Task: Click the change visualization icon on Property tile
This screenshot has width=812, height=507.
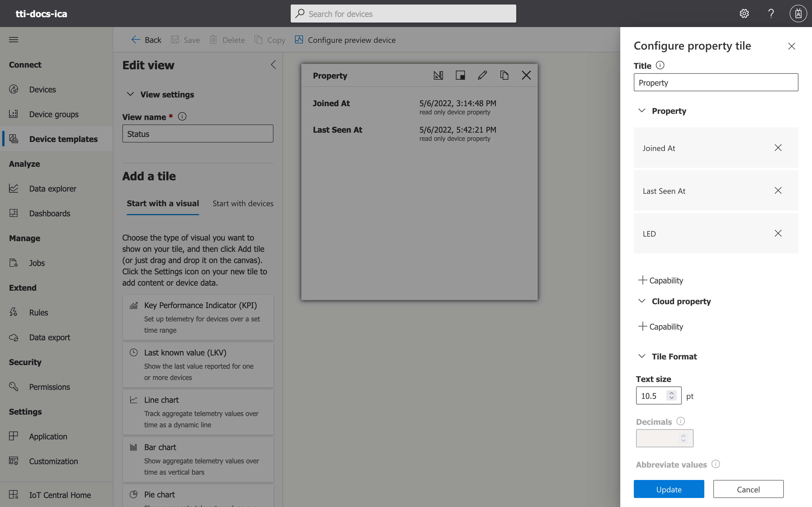Action: (x=438, y=75)
